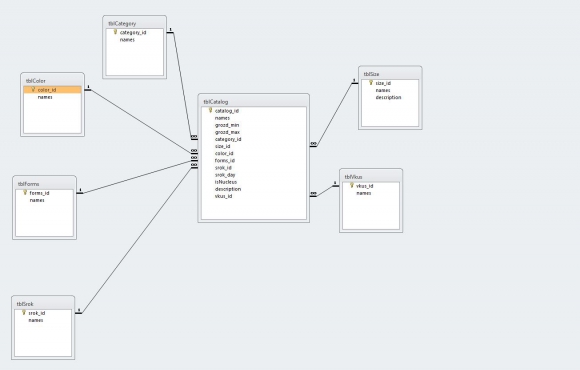Click the key icon beside srok_id
This screenshot has height=370, width=580.
pos(24,313)
